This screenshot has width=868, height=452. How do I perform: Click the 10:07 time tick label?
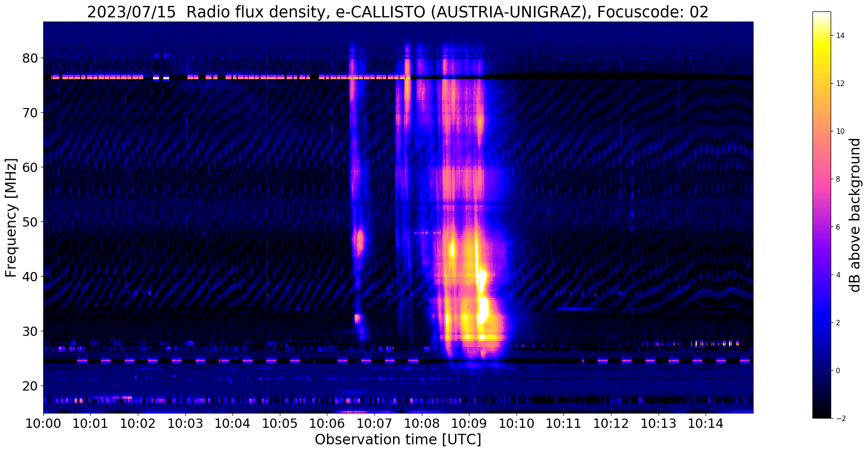[x=374, y=424]
